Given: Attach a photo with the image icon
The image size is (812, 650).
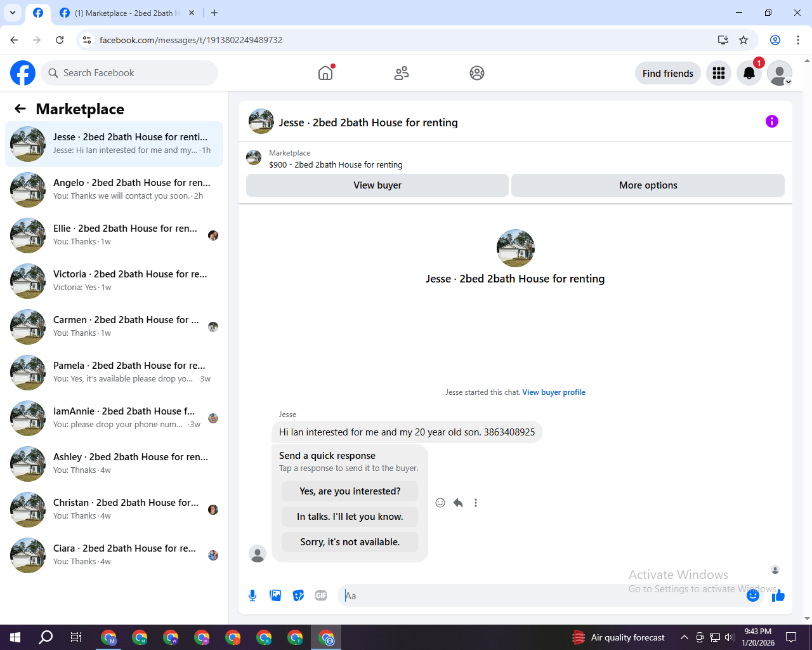Looking at the screenshot, I should pyautogui.click(x=275, y=595).
